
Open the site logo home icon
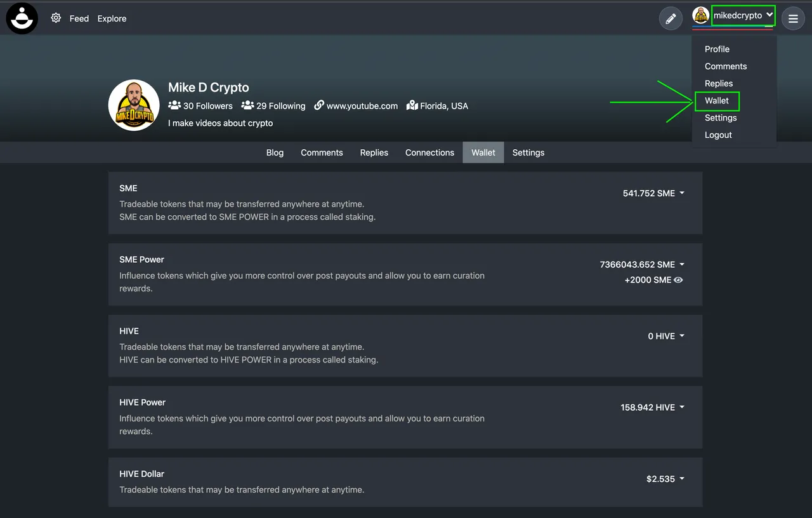click(x=22, y=18)
